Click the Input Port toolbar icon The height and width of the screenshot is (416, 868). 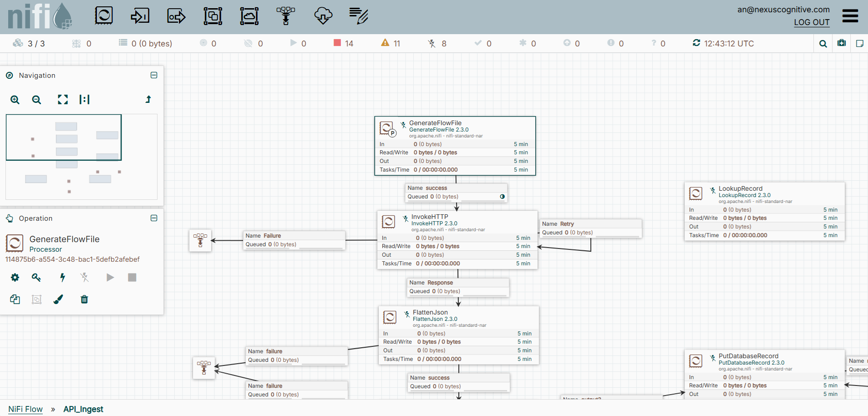[140, 16]
